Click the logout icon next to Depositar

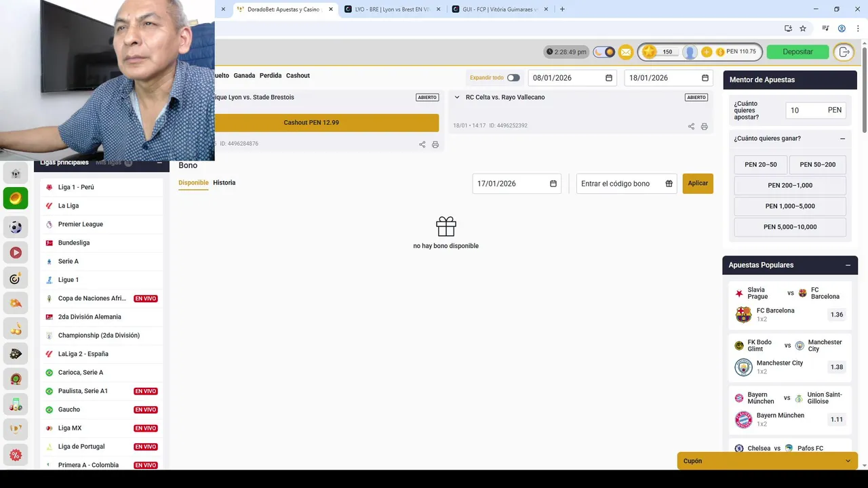click(x=844, y=52)
